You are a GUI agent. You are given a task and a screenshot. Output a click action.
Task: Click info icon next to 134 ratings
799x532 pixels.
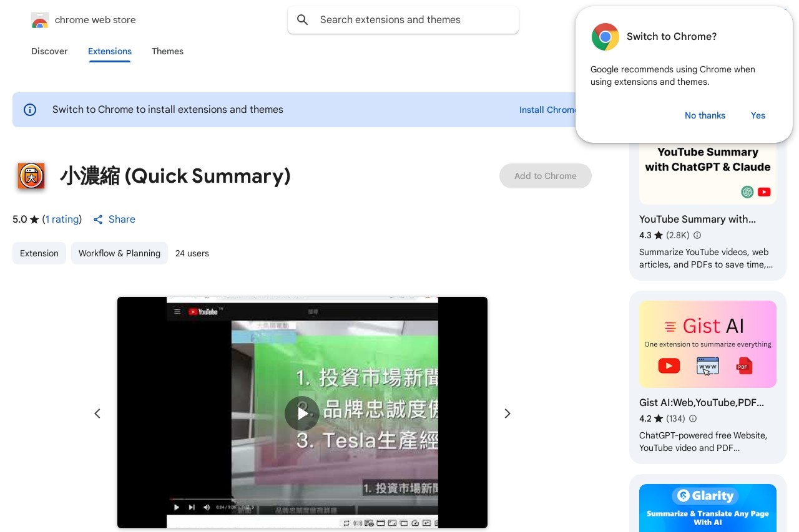click(x=693, y=419)
